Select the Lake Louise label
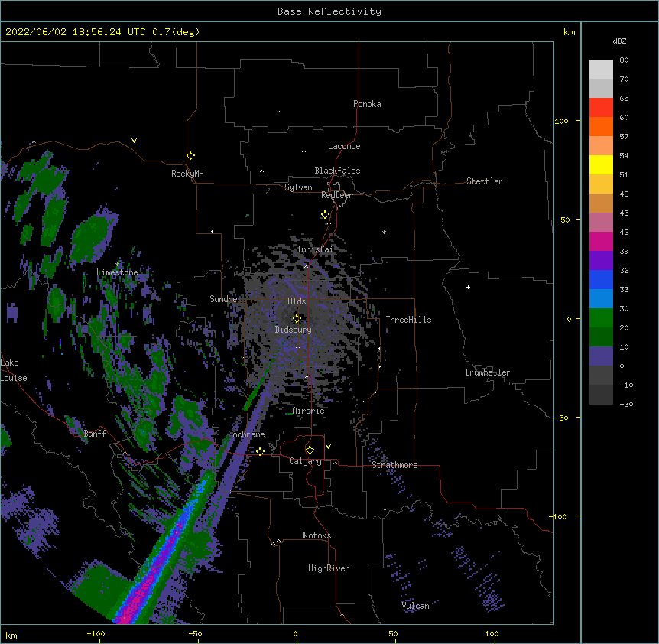This screenshot has width=659, height=644. [12, 370]
